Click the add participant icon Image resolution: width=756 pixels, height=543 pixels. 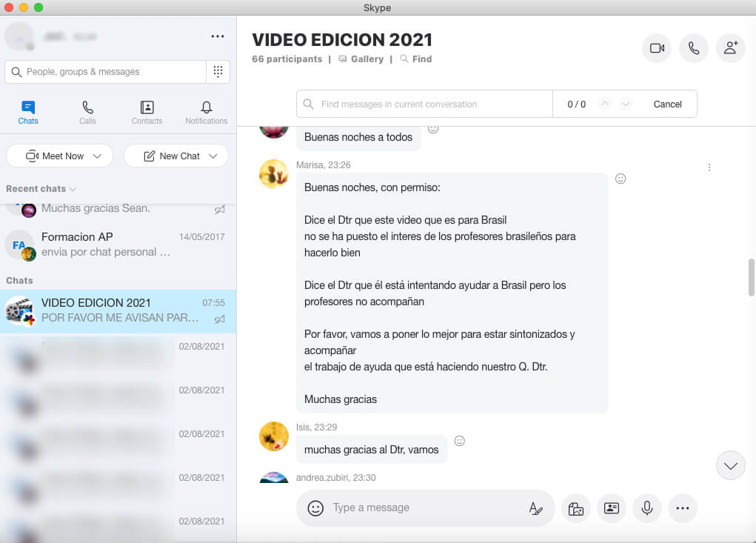click(730, 48)
